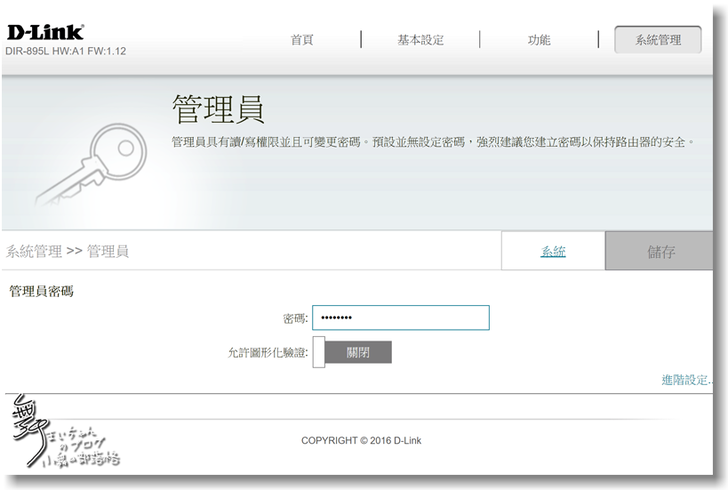This screenshot has height=490, width=728.
Task: Click the 管理員密碼 section title
Action: 41,291
